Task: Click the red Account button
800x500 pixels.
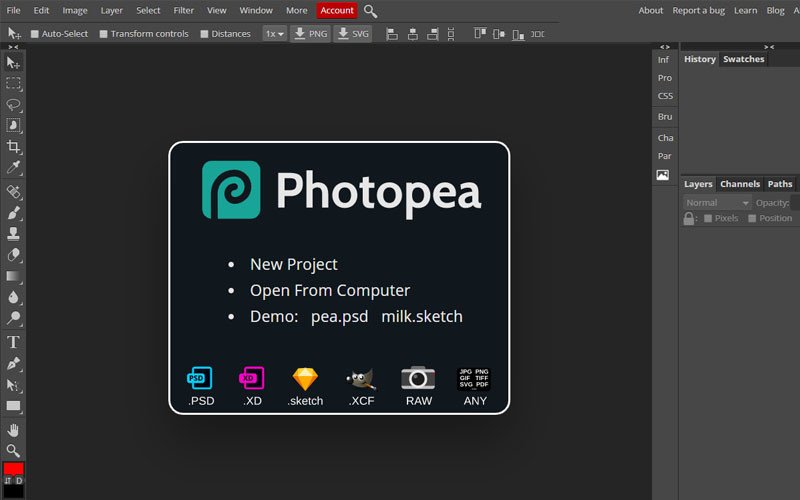Action: pyautogui.click(x=337, y=10)
